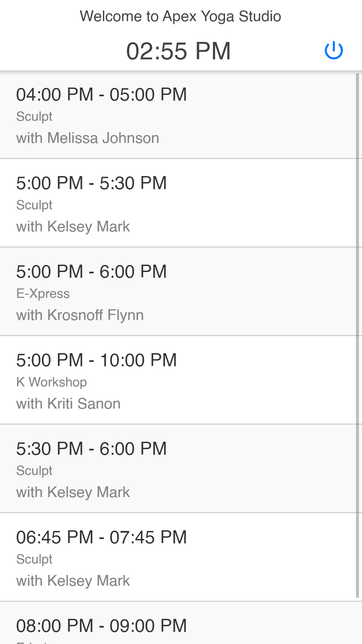Image resolution: width=362 pixels, height=644 pixels.
Task: Click the blue power icon
Action: 334,51
